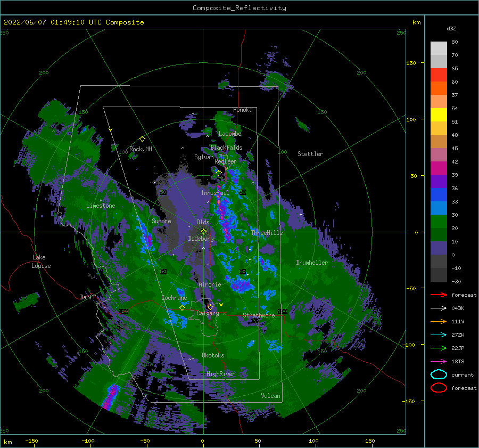The image size is (479, 448).
Task: Click the Limestone label
Action: (x=101, y=206)
